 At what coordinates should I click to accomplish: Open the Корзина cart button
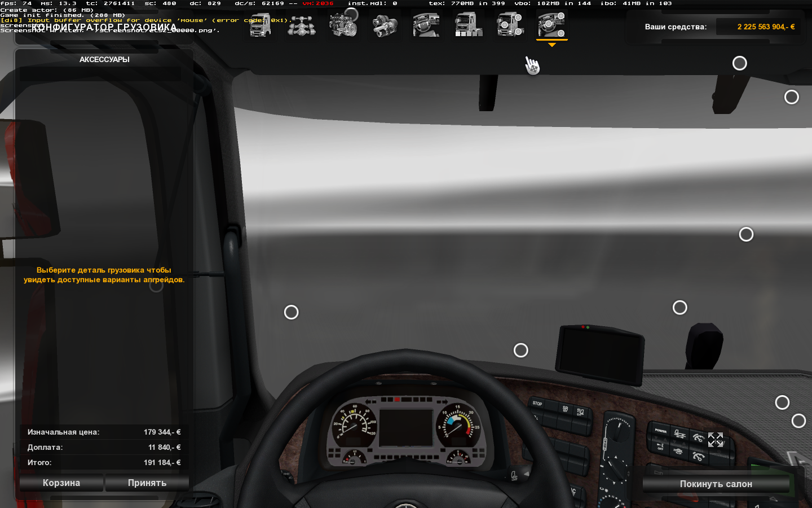[x=61, y=483]
